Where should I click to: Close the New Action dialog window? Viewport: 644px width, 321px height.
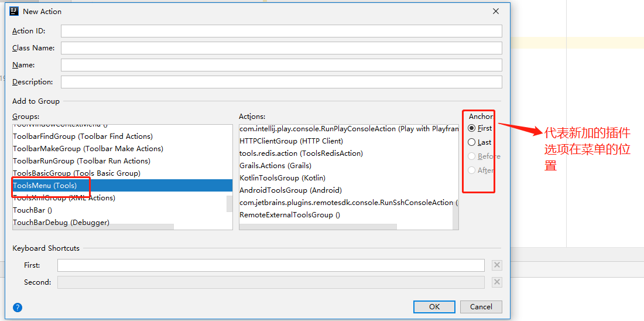pyautogui.click(x=496, y=12)
